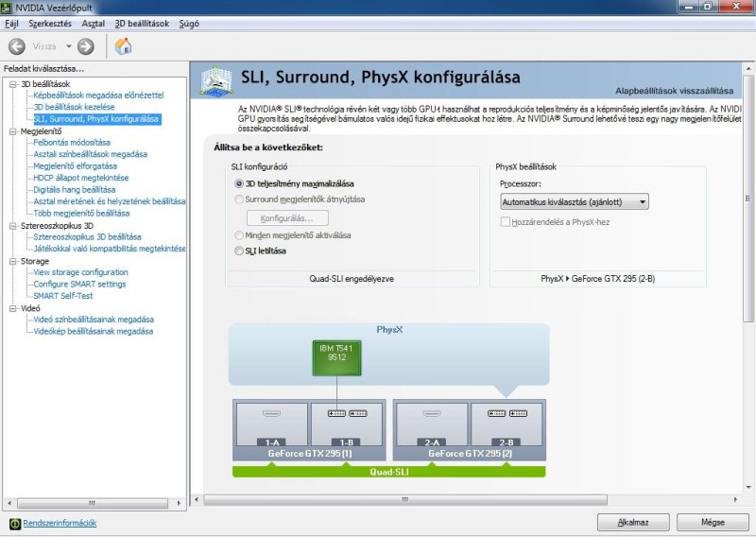Open Képbeállítások megadása előnézettel
Screen dimensions: 756x537
tap(98, 95)
